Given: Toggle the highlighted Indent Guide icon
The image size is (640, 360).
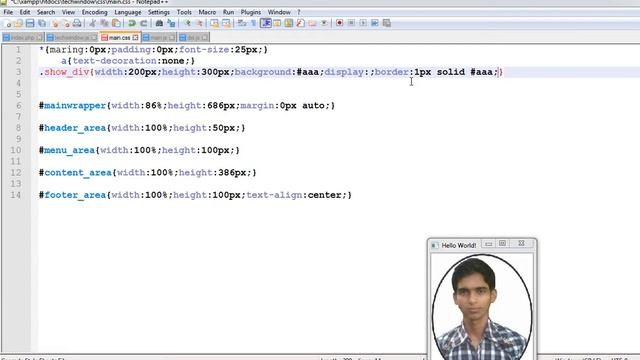Looking at the screenshot, I should (265, 23).
